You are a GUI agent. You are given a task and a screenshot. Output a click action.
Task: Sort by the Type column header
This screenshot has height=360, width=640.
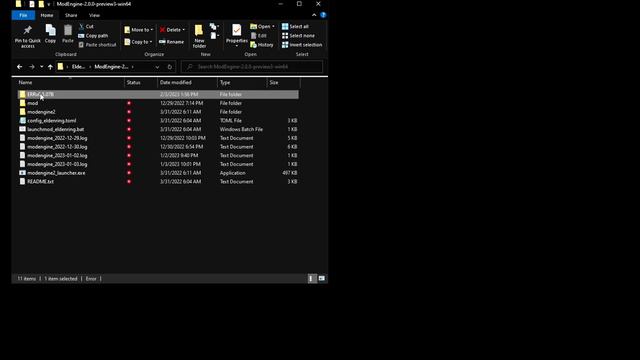click(242, 82)
